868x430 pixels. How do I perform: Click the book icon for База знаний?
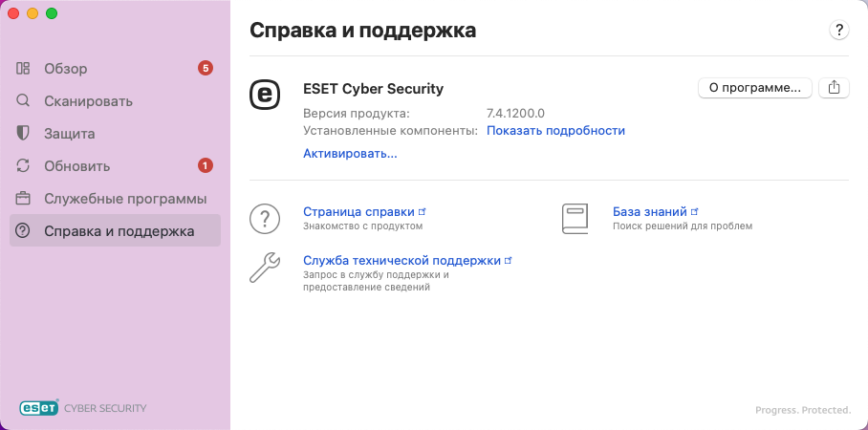point(574,218)
